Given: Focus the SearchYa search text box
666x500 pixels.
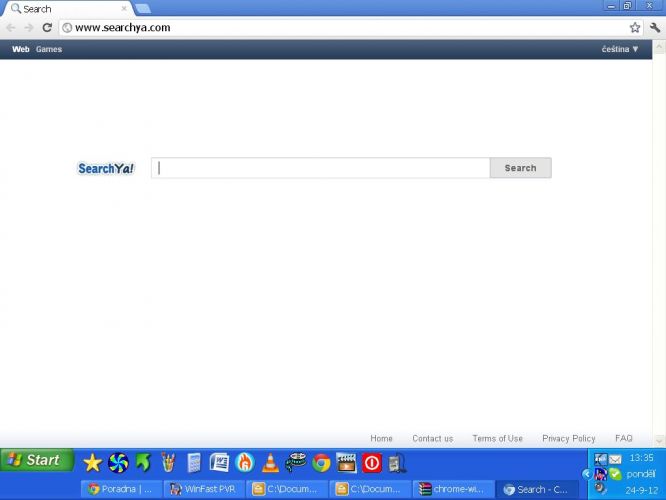Looking at the screenshot, I should 321,168.
